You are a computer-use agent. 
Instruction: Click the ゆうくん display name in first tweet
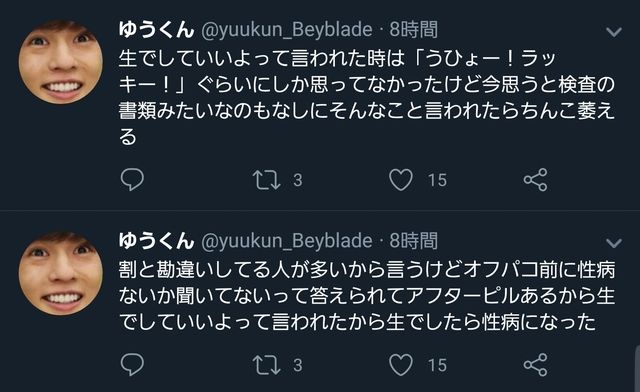pyautogui.click(x=156, y=30)
